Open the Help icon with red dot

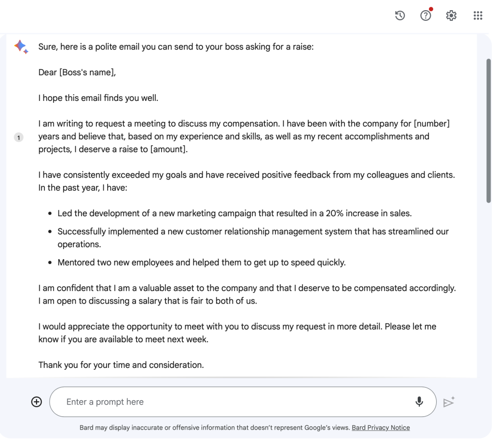point(425,16)
